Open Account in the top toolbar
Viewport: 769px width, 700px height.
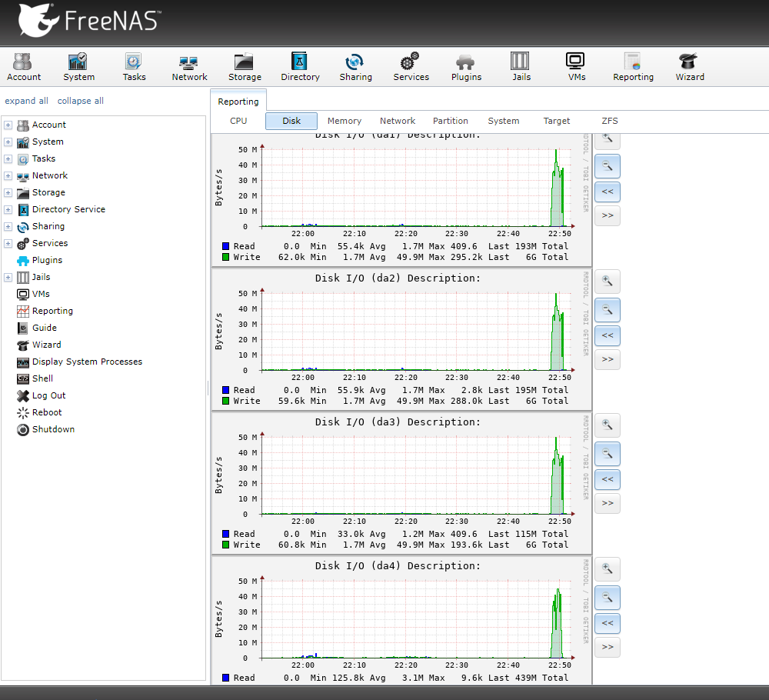(24, 67)
